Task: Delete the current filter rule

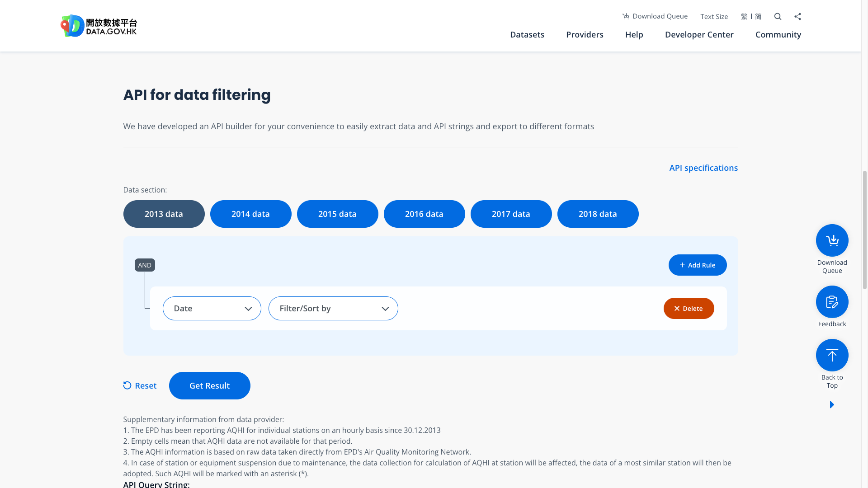Action: coord(689,308)
